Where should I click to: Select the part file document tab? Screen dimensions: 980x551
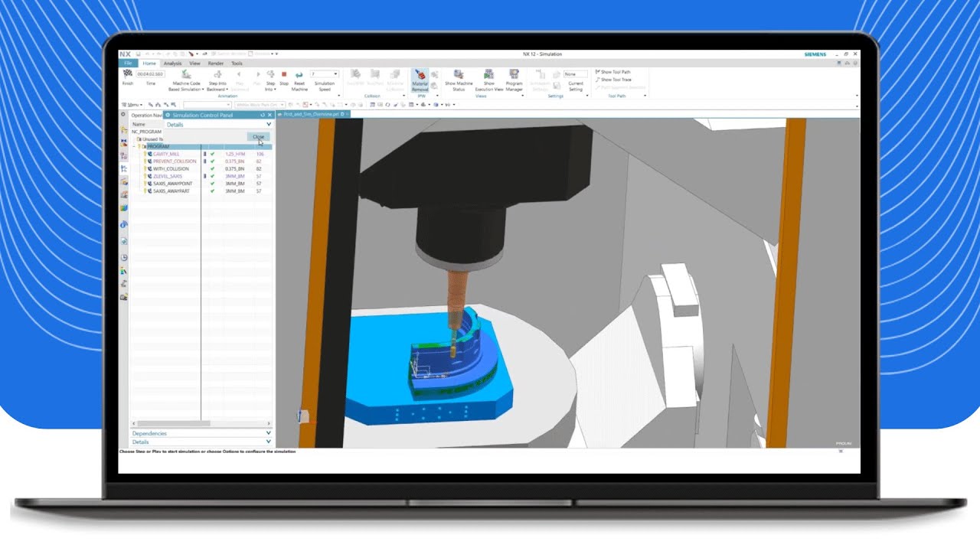click(x=313, y=114)
